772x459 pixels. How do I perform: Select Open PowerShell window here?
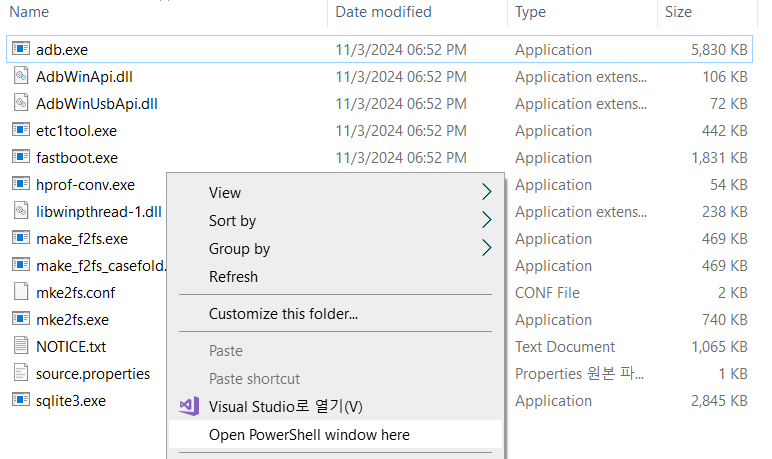tap(309, 434)
